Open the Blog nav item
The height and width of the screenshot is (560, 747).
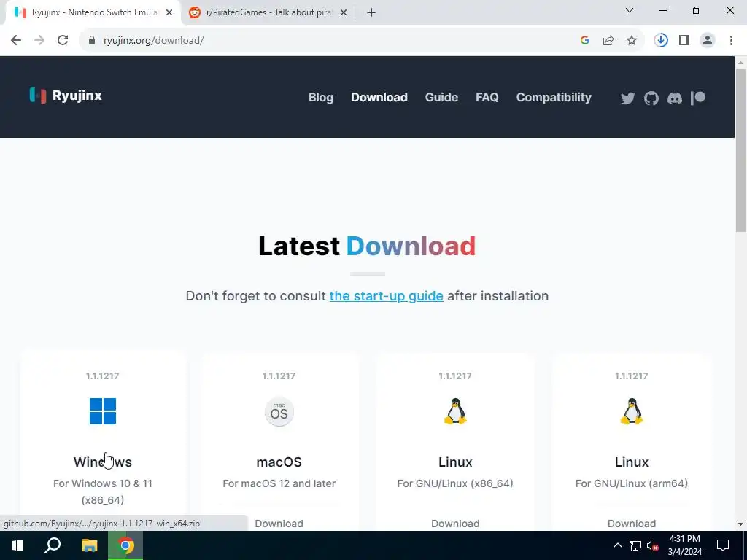[x=321, y=98]
